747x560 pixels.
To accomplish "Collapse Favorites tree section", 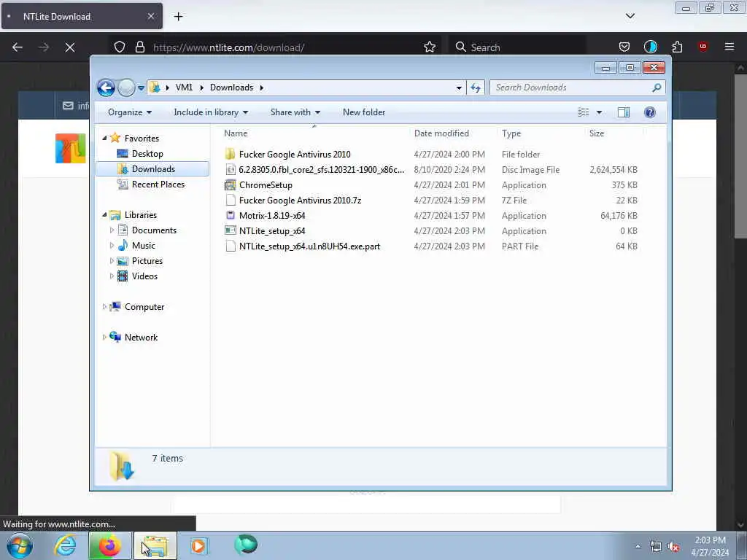I will tap(104, 138).
